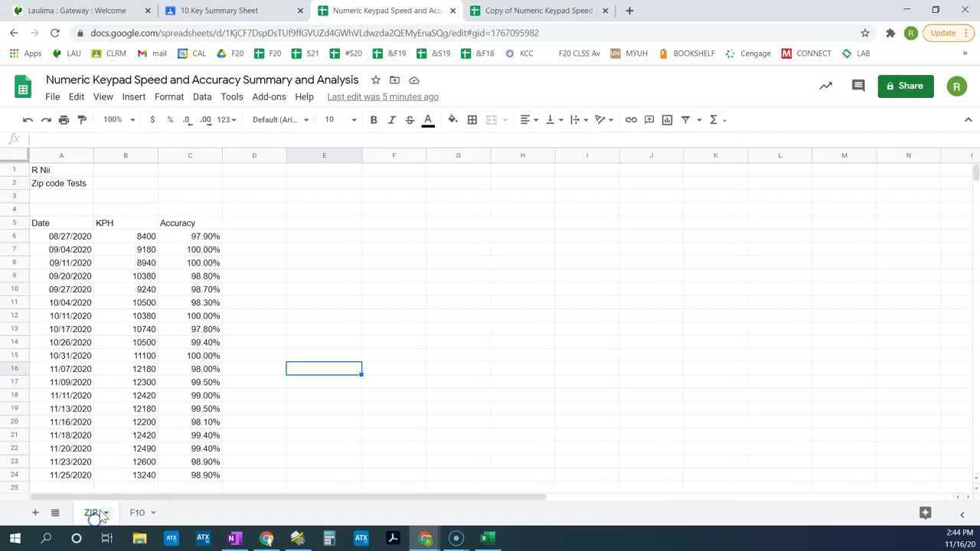Open the Add-ons menu
The image size is (980, 551).
point(269,97)
